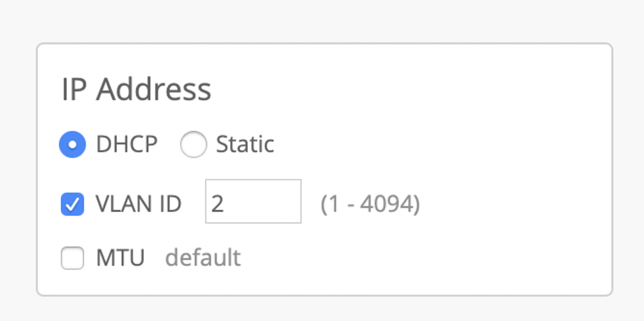644x321 pixels.
Task: Click the grayed default MTU value
Action: coord(204,258)
